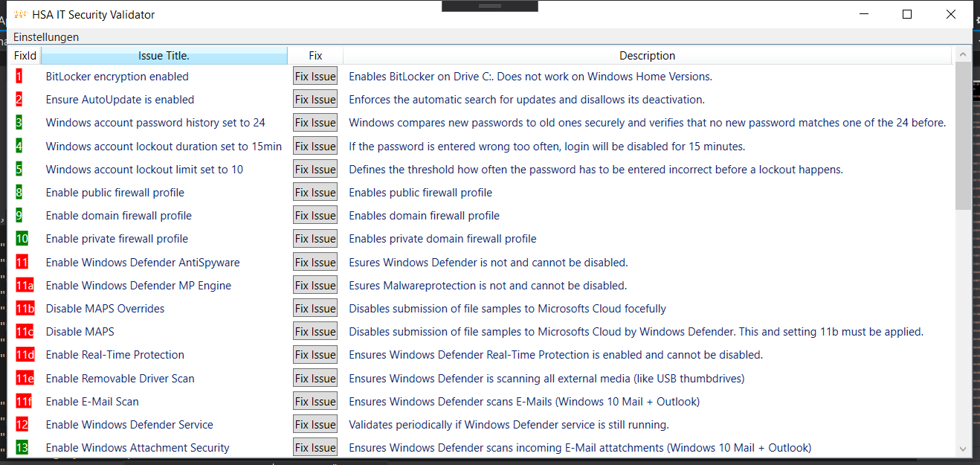This screenshot has width=980, height=465.
Task: Click the HSA IT Security Validator title bar icon
Action: tap(20, 13)
